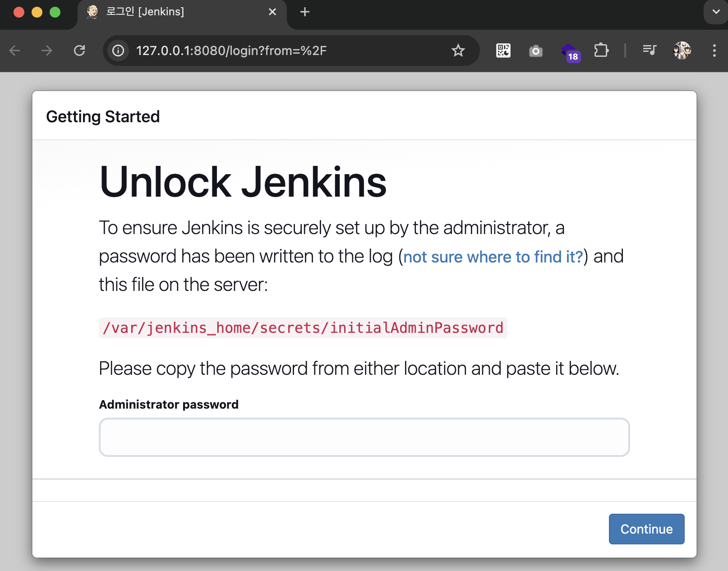The image size is (728, 571).
Task: Click the Administrator password field
Action: [x=364, y=437]
